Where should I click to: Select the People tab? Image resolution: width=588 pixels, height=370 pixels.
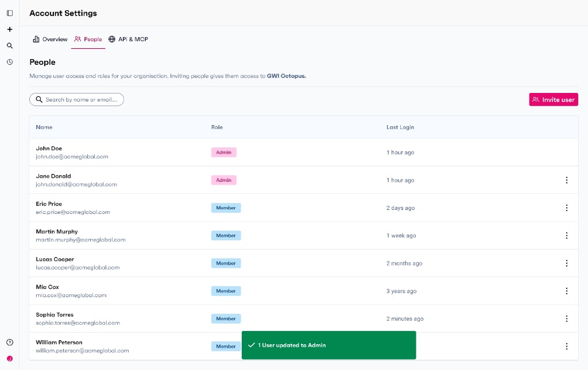point(88,40)
